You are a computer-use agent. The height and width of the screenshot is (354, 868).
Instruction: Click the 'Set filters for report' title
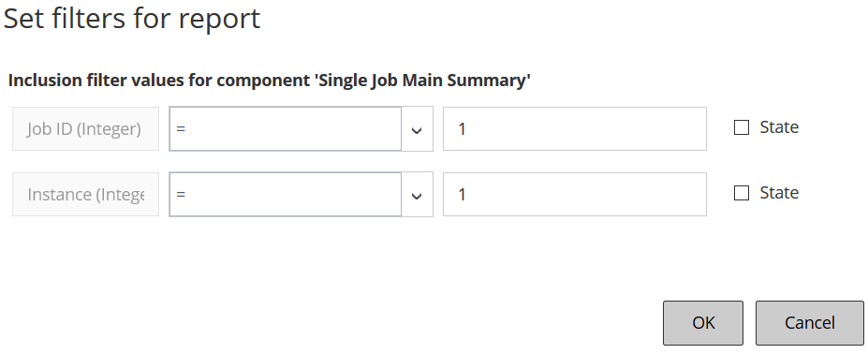(132, 19)
